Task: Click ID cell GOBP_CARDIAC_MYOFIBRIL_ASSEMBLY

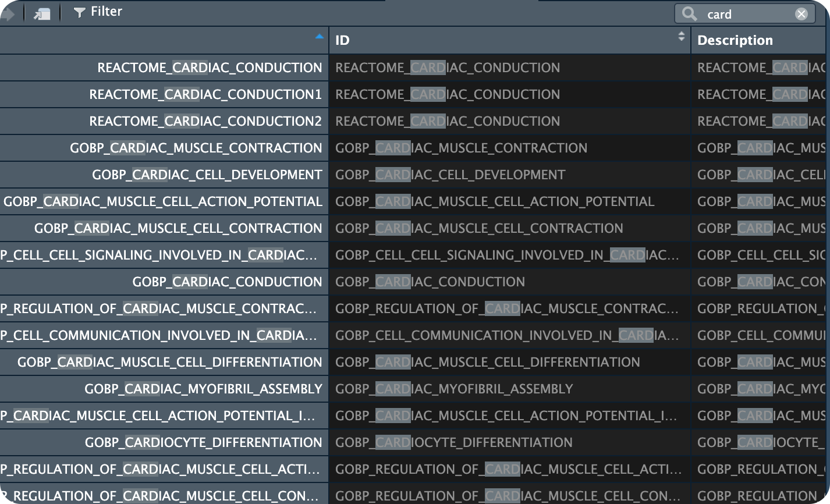Action: pos(510,389)
